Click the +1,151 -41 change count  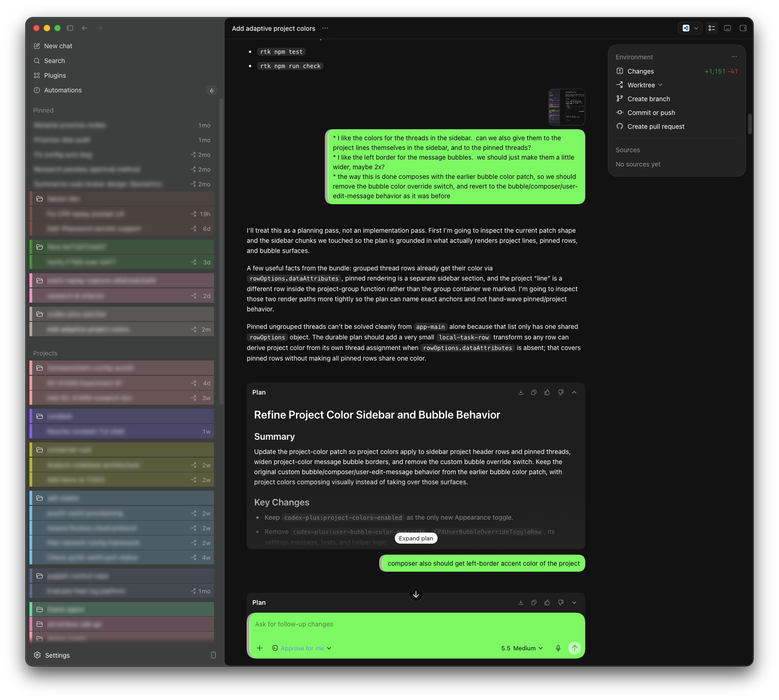(721, 71)
